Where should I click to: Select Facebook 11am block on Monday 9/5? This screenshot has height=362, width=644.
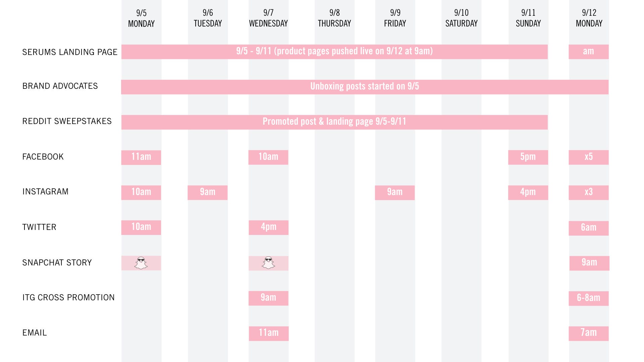[141, 157]
